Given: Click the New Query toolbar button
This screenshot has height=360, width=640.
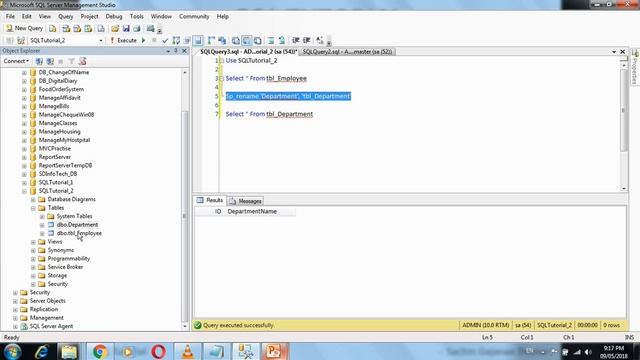Looking at the screenshot, I should [24, 28].
